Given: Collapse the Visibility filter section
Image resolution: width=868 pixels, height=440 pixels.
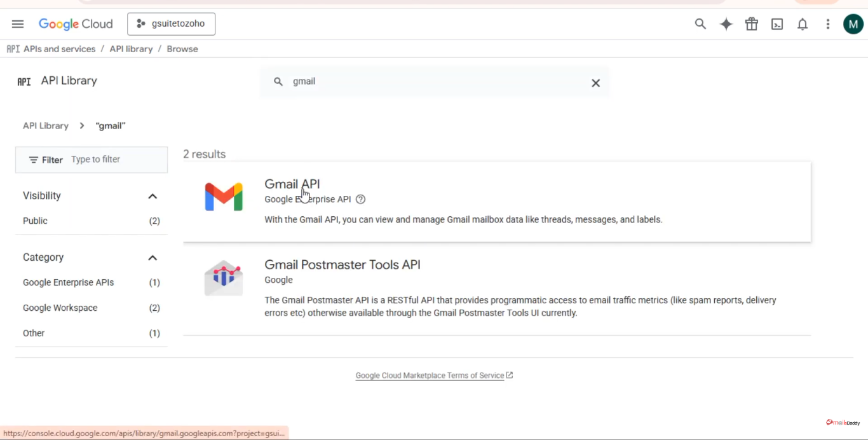Looking at the screenshot, I should click(x=153, y=196).
